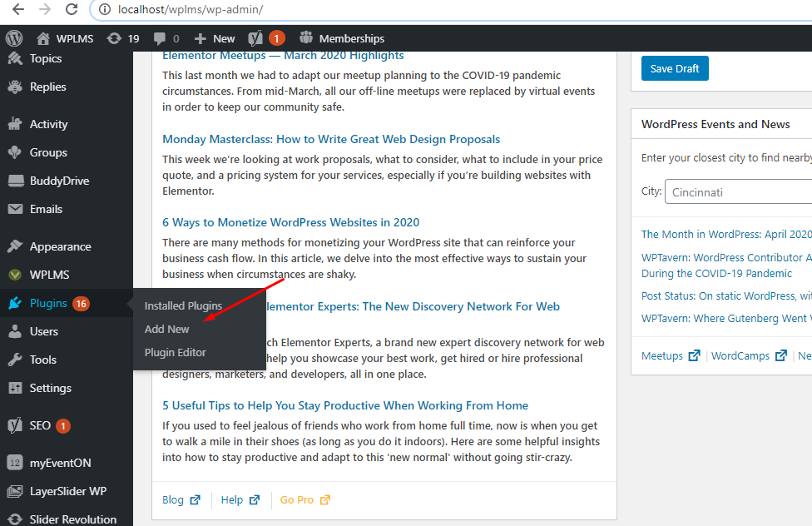Open the Yoast SEO icon in admin bar
The image size is (812, 526).
(x=255, y=38)
